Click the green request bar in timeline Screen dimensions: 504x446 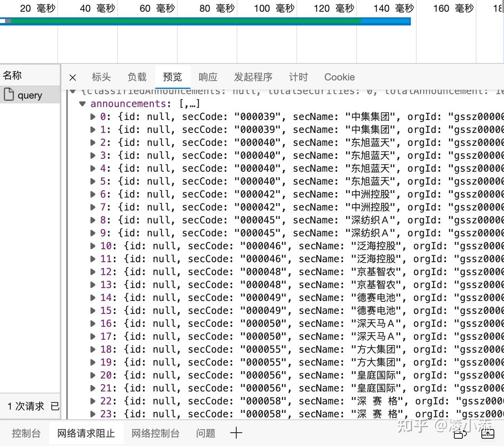[186, 21]
